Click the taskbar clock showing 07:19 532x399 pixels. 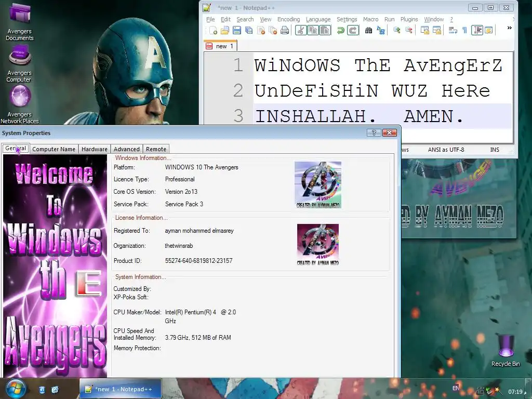pyautogui.click(x=515, y=392)
